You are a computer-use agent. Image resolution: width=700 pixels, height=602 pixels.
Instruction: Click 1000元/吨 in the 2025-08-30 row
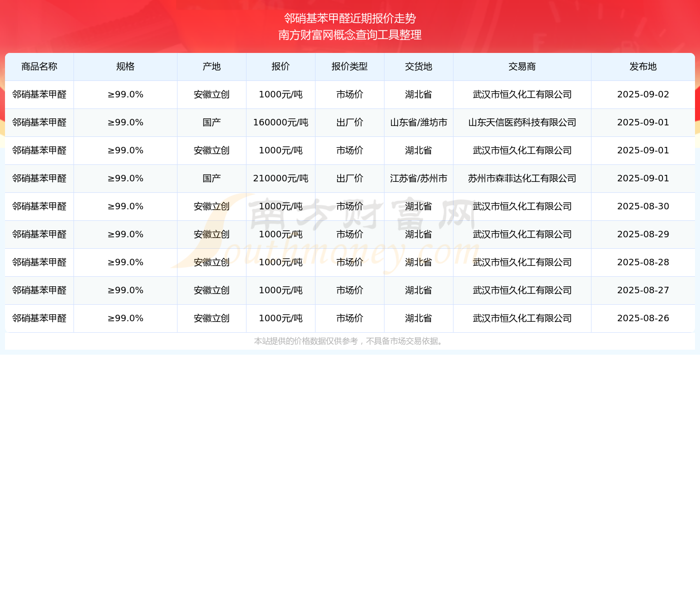pos(280,206)
